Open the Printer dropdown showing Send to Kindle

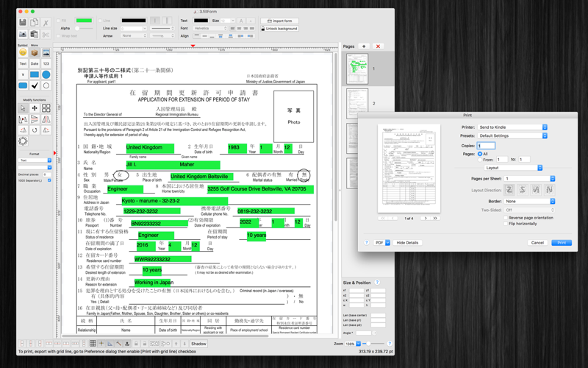512,127
